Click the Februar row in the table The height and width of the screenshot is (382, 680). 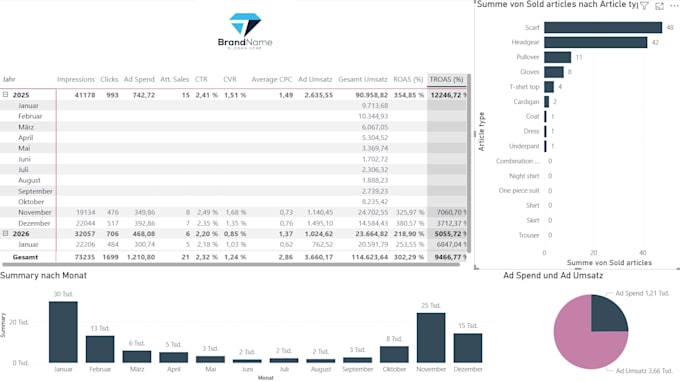coord(234,116)
